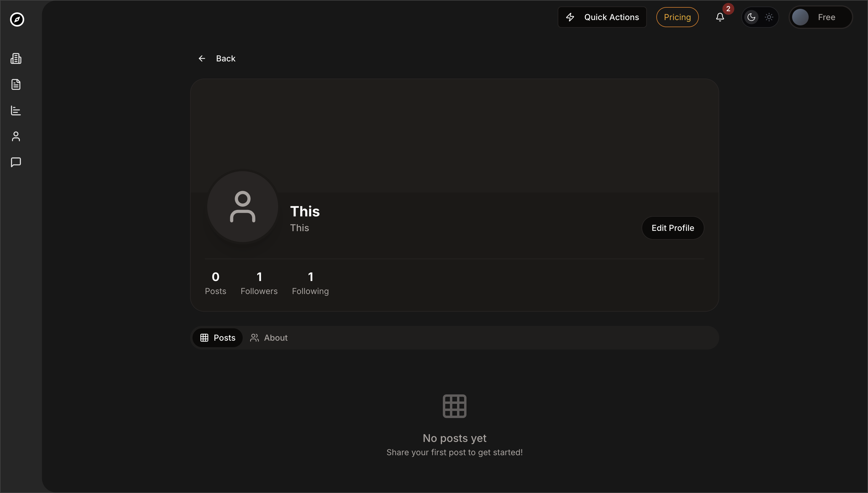The height and width of the screenshot is (493, 868).
Task: Click the large profile avatar picture
Action: (x=243, y=207)
